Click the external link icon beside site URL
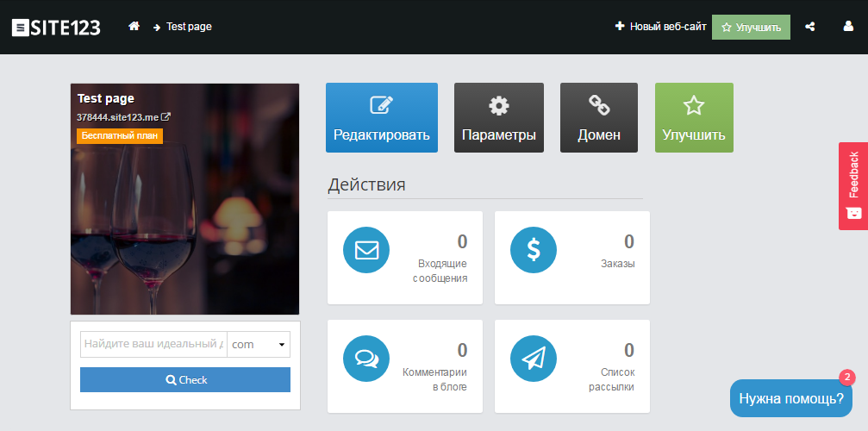 (165, 117)
